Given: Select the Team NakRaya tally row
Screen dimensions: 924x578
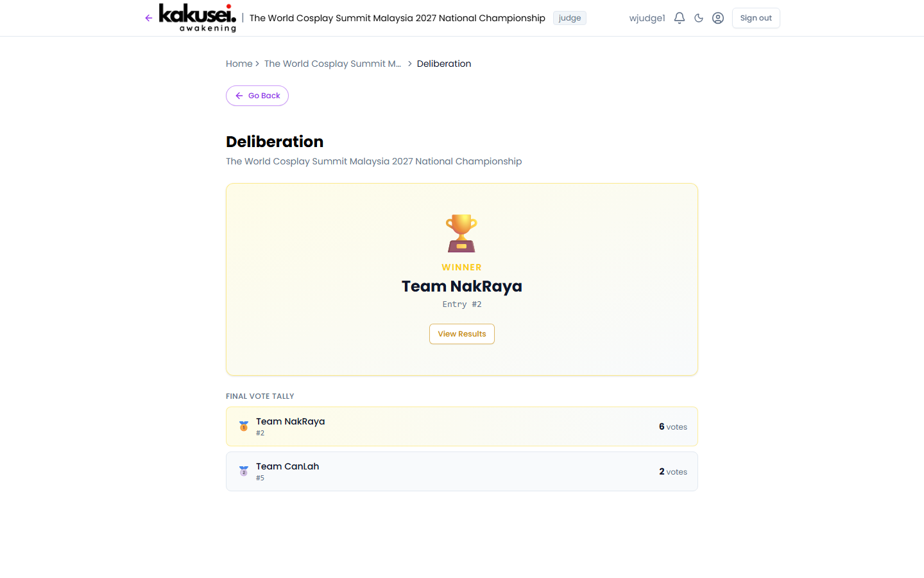Looking at the screenshot, I should click(461, 426).
